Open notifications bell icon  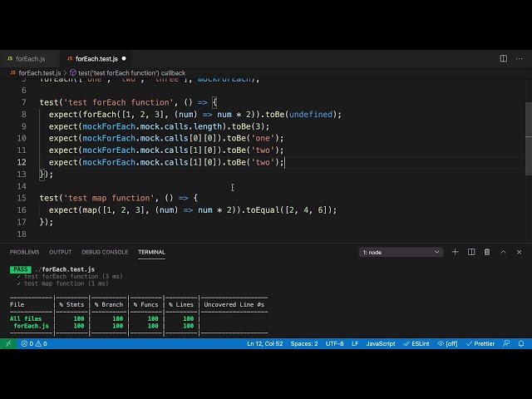(x=521, y=343)
